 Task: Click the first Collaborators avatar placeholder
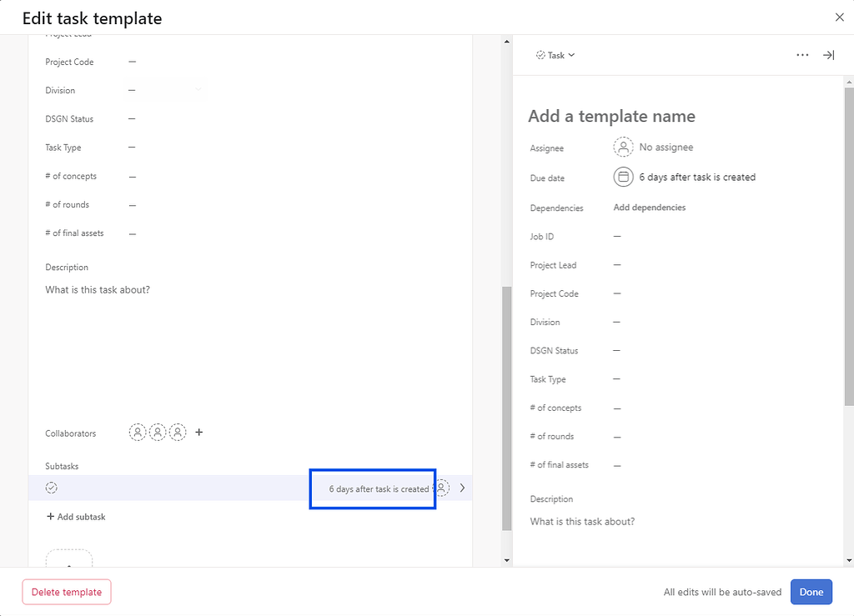[138, 432]
